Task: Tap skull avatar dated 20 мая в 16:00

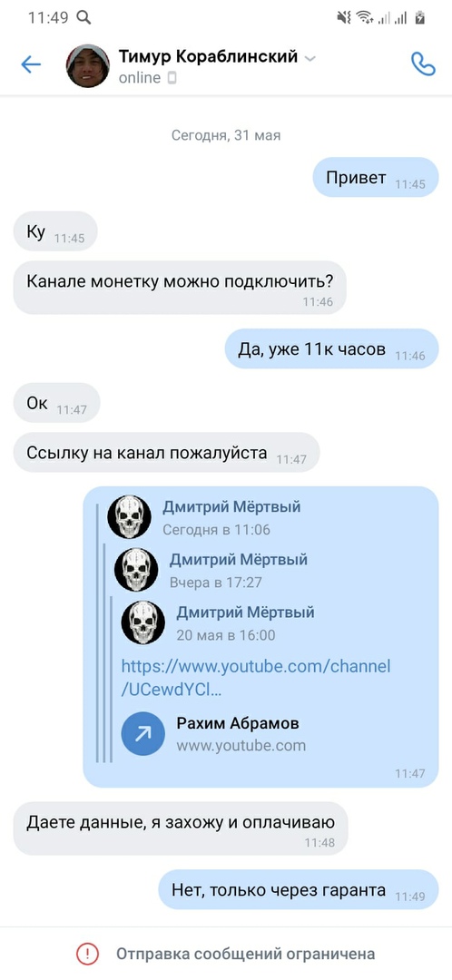Action: [143, 623]
